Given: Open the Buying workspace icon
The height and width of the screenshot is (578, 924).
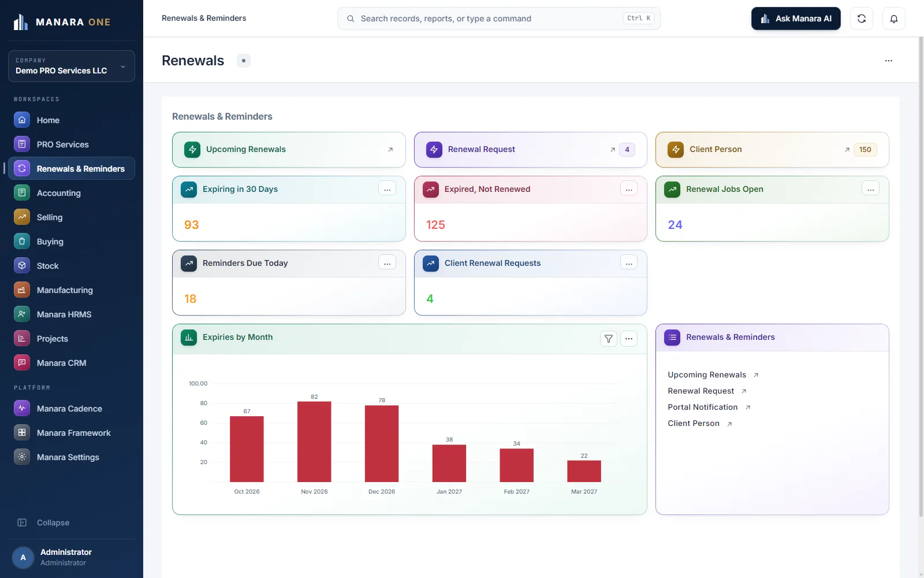Looking at the screenshot, I should pos(22,242).
